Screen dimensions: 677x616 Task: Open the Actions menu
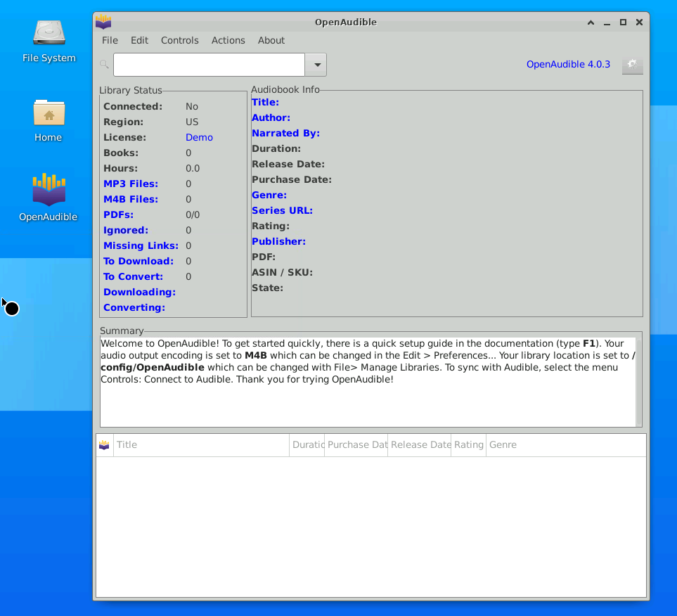pyautogui.click(x=228, y=40)
